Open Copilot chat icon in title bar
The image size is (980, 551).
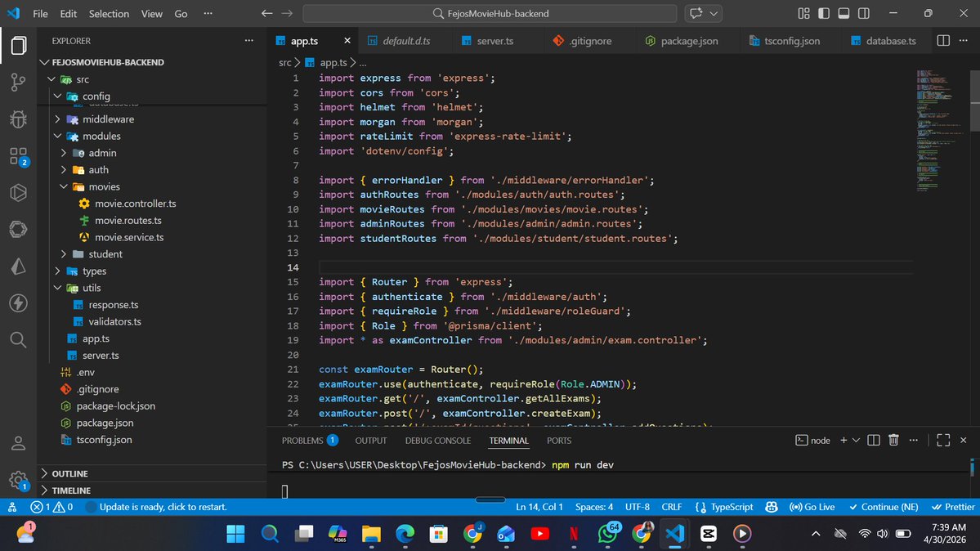[696, 13]
